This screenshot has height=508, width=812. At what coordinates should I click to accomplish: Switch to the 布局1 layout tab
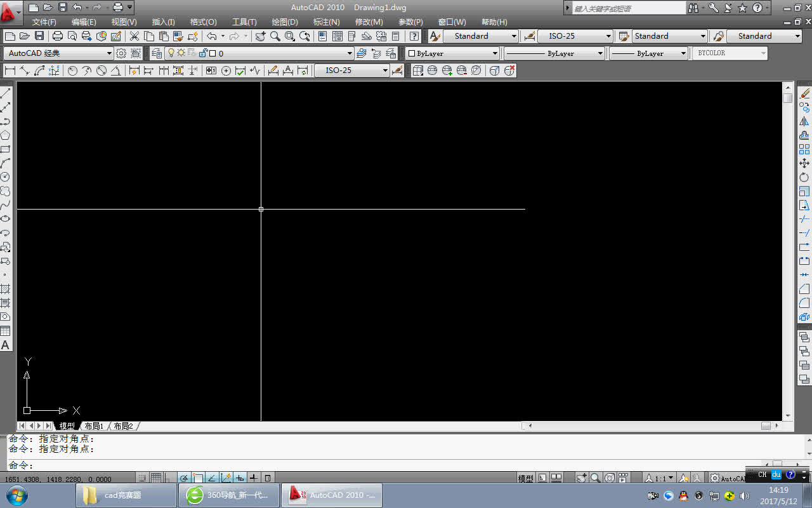pyautogui.click(x=94, y=426)
